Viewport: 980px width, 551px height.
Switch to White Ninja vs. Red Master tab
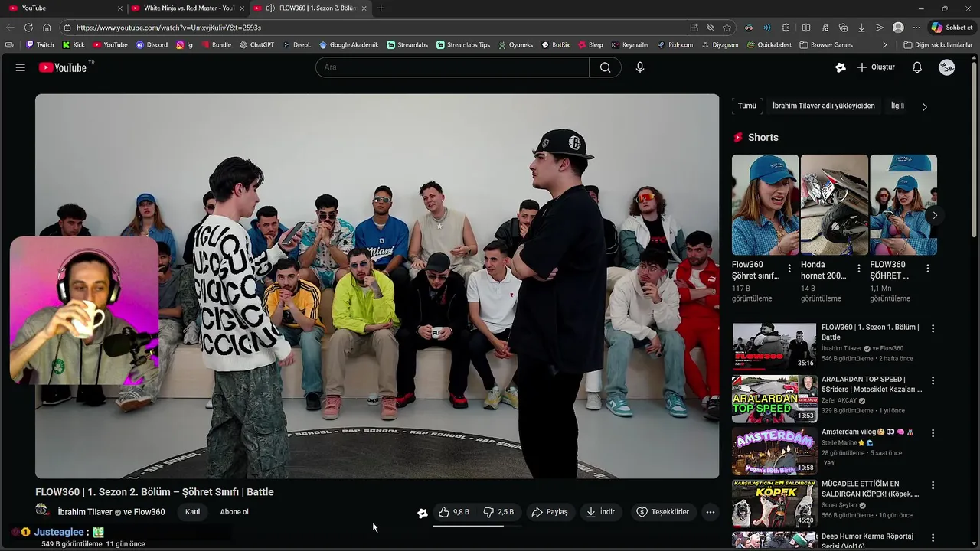pyautogui.click(x=188, y=8)
